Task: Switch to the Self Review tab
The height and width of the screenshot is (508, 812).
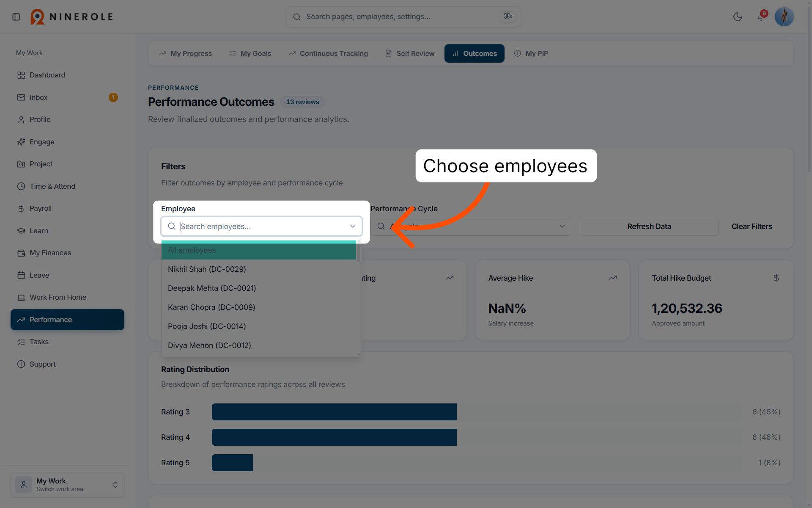Action: click(410, 53)
